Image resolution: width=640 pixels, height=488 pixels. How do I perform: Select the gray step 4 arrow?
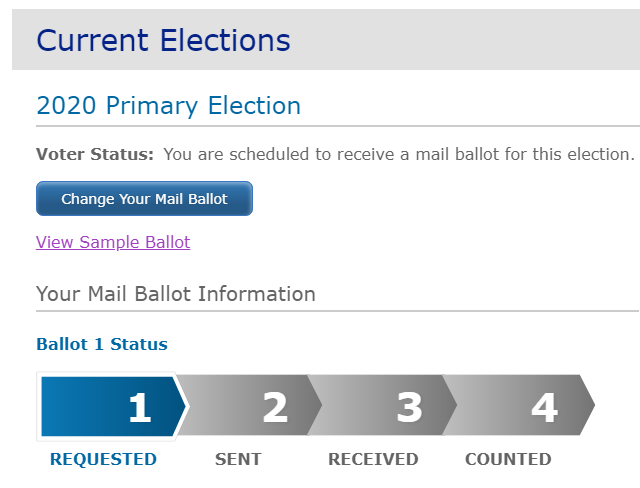pos(518,405)
